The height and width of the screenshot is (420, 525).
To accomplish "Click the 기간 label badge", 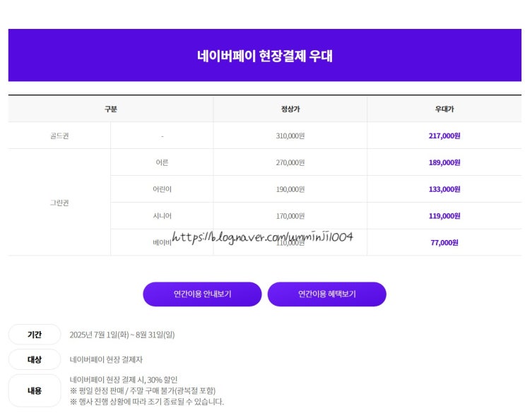I will pyautogui.click(x=35, y=335).
